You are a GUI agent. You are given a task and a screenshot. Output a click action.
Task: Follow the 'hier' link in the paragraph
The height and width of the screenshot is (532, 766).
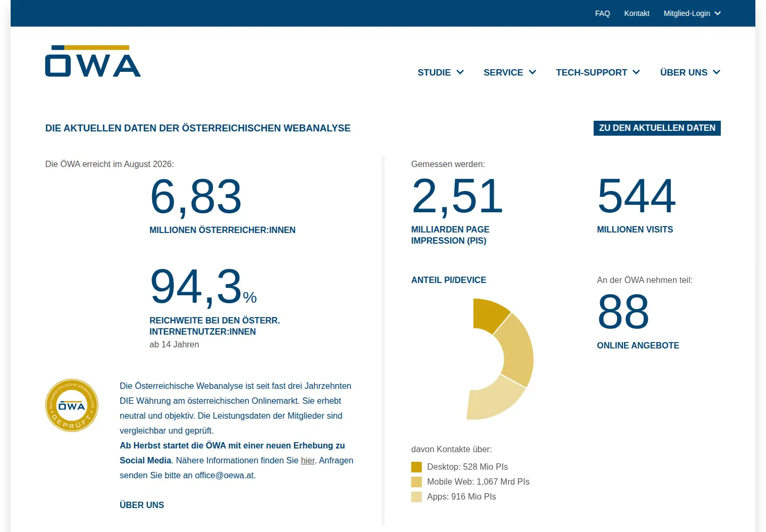pyautogui.click(x=308, y=460)
